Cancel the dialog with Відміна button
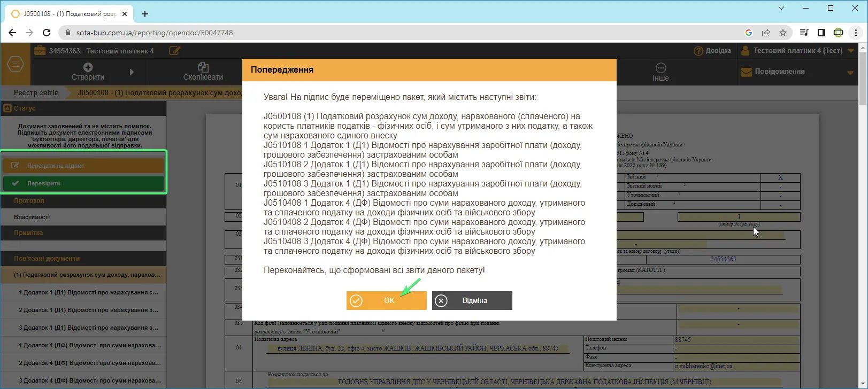 pos(472,300)
